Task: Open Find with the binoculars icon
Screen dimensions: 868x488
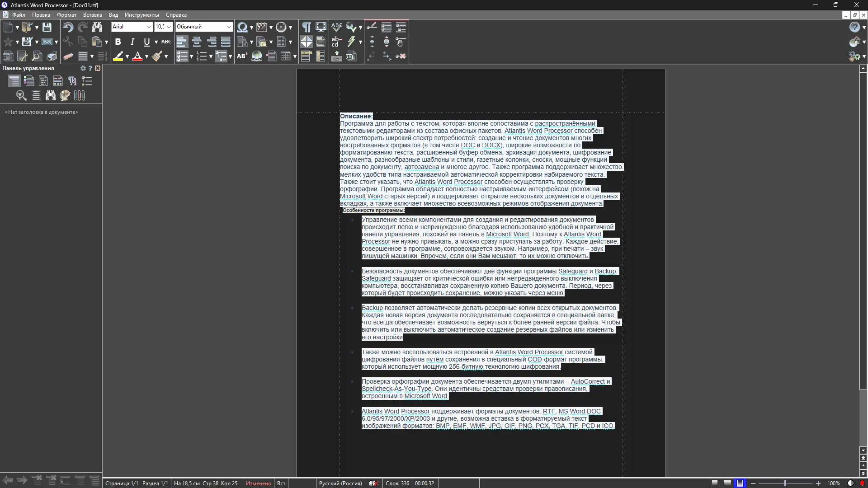Action: (97, 27)
